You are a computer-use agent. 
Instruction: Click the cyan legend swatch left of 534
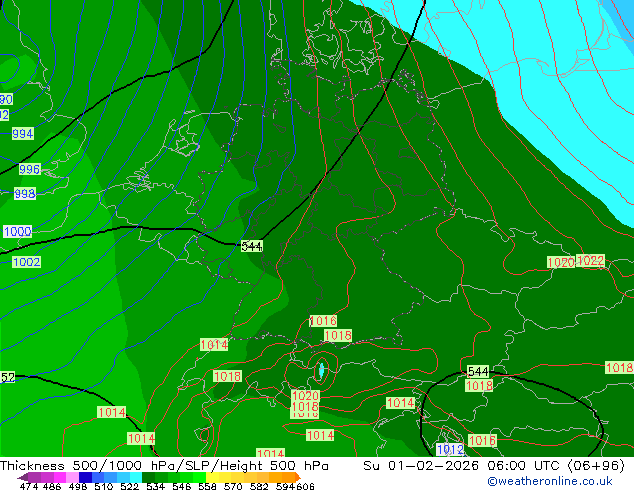[136, 477]
